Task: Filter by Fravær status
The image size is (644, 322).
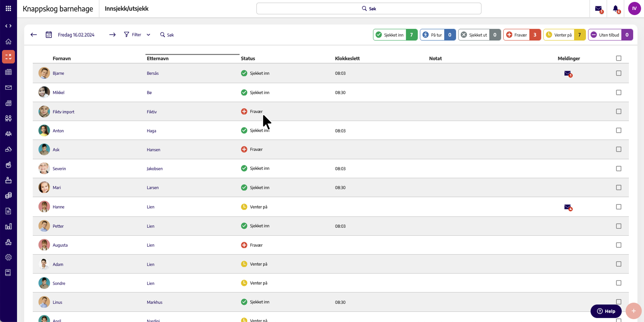Action: pyautogui.click(x=522, y=35)
